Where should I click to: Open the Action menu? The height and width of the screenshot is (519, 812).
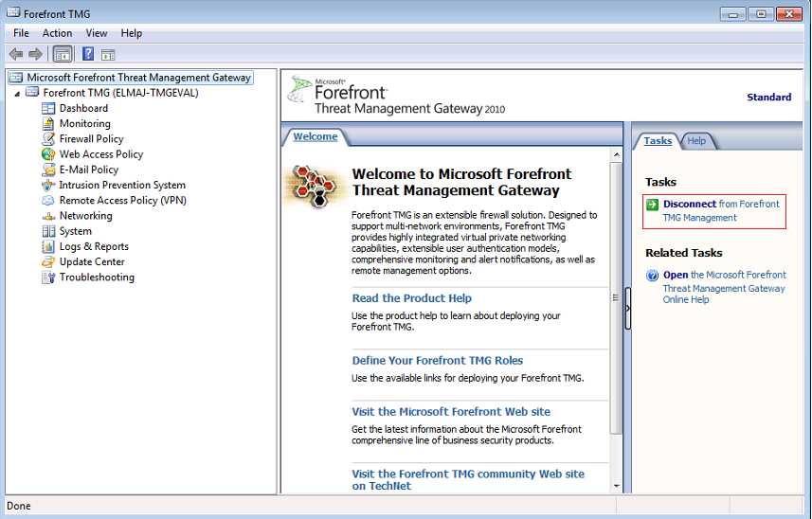(x=57, y=33)
